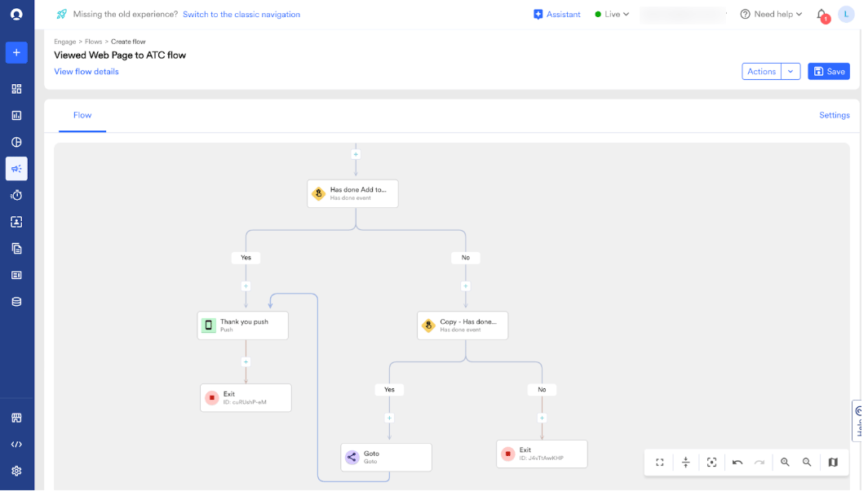This screenshot has height=496, width=868.
Task: Click the zoom out magnifier icon
Action: pos(807,463)
